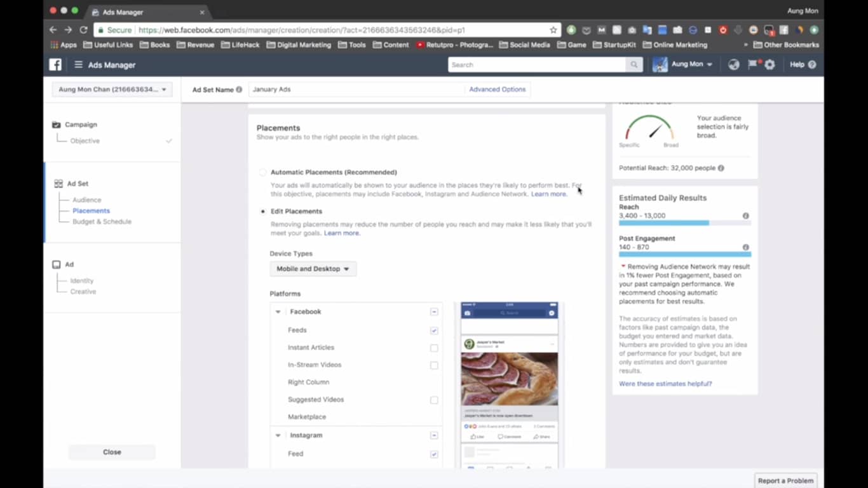Click the Post Engagement progress bar
Image resolution: width=868 pixels, height=488 pixels.
[x=684, y=254]
